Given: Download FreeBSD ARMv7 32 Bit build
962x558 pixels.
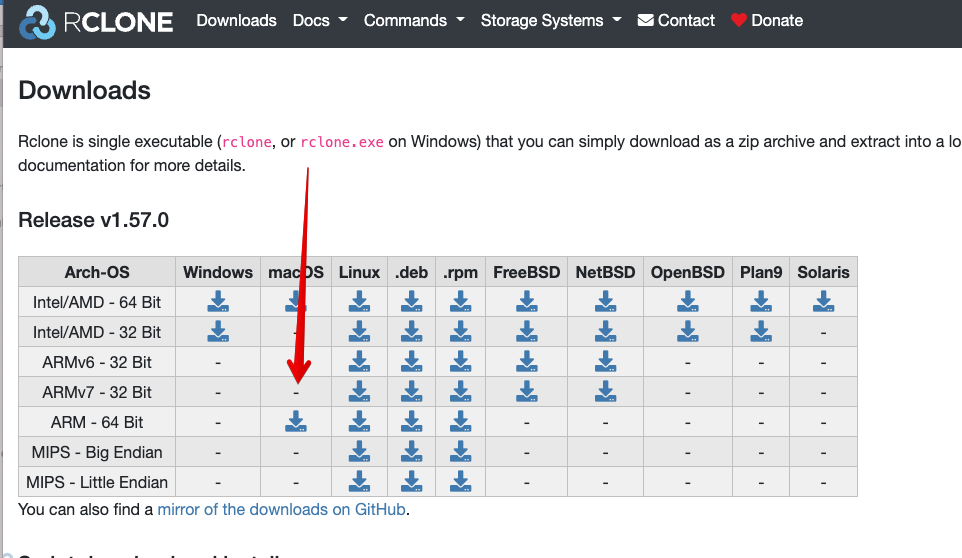Looking at the screenshot, I should (x=526, y=392).
